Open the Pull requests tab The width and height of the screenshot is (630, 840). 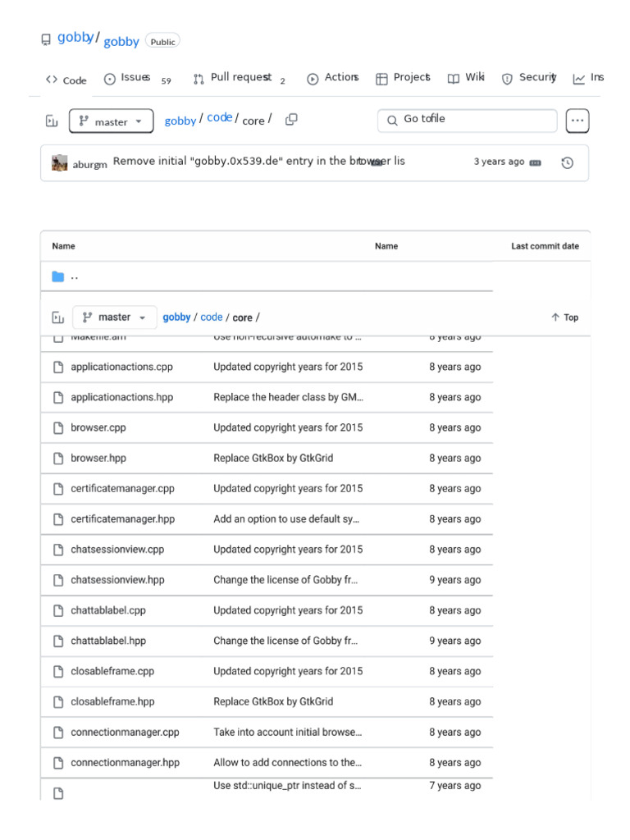tap(240, 78)
